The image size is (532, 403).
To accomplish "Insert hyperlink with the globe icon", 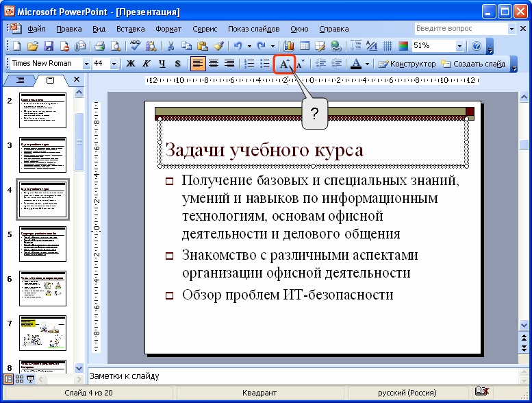I will [336, 45].
